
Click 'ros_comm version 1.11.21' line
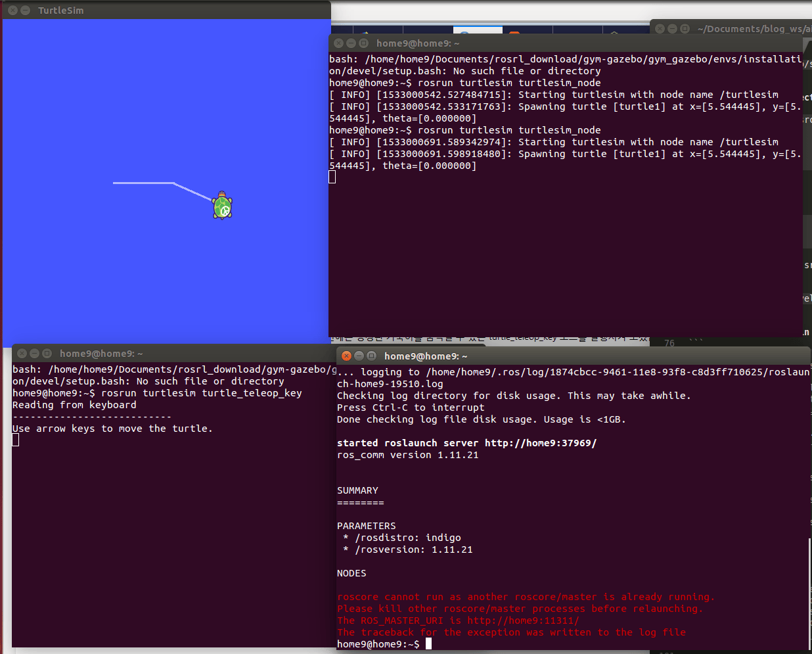coord(408,455)
